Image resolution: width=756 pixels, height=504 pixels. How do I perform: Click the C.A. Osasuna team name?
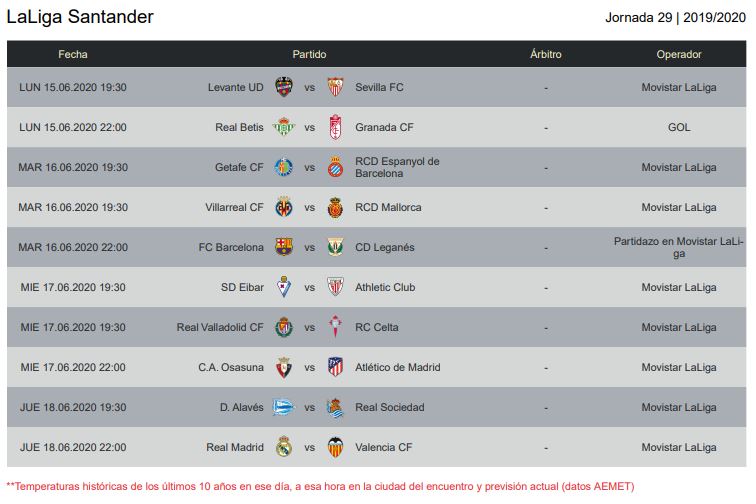coord(231,367)
